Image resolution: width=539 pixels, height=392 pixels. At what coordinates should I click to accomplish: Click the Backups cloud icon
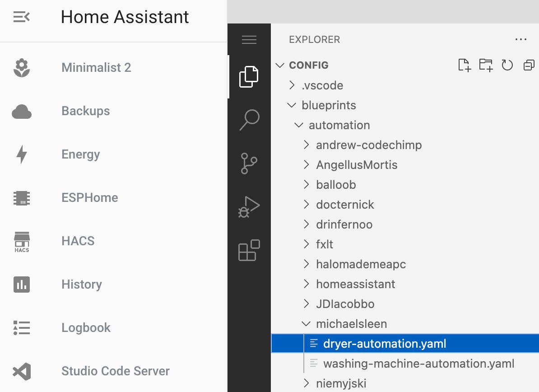(22, 112)
